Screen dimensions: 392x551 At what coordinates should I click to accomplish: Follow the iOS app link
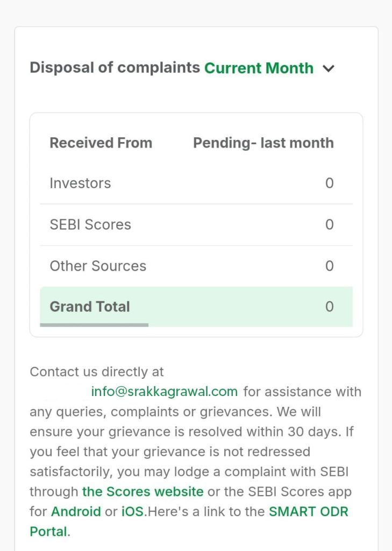point(132,512)
